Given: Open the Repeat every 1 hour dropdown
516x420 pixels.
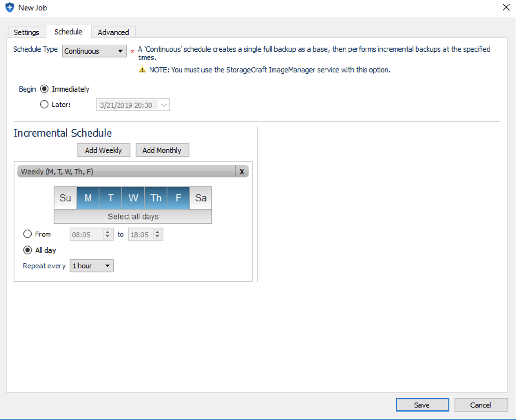Looking at the screenshot, I should click(x=92, y=266).
